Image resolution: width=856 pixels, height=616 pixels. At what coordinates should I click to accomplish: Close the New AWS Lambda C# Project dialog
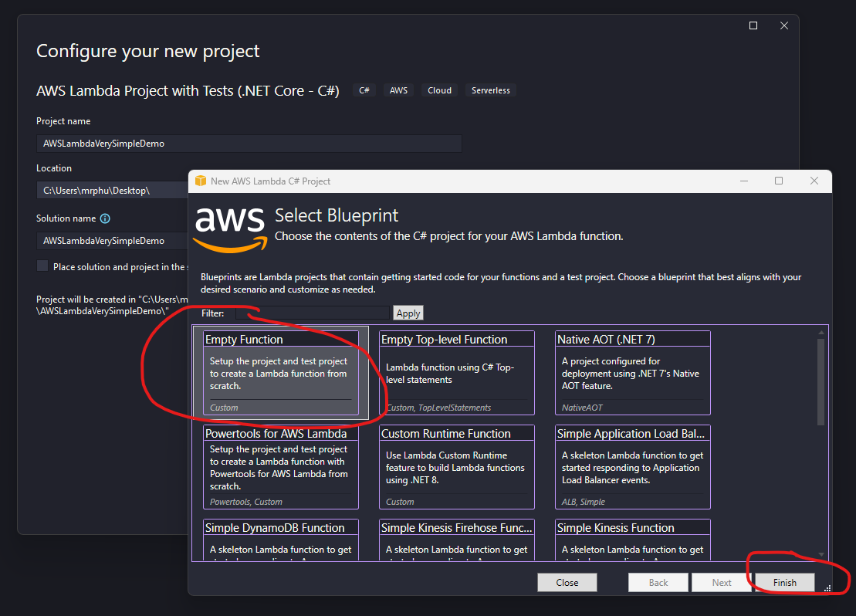point(814,181)
